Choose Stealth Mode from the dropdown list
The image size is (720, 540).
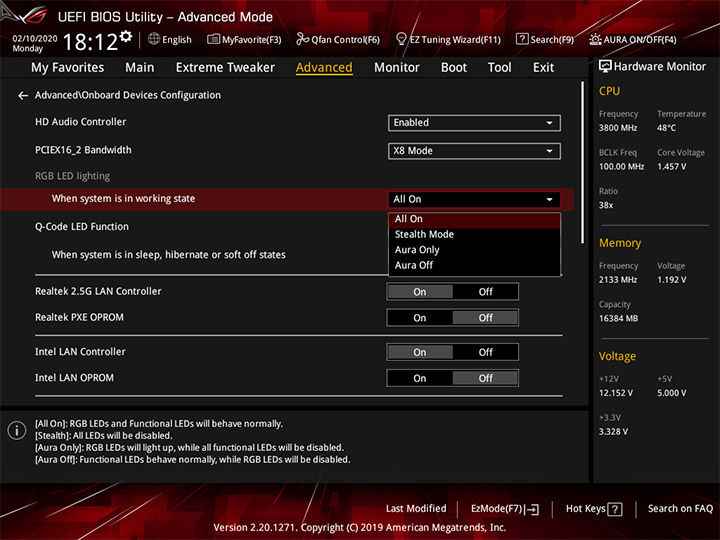click(424, 235)
